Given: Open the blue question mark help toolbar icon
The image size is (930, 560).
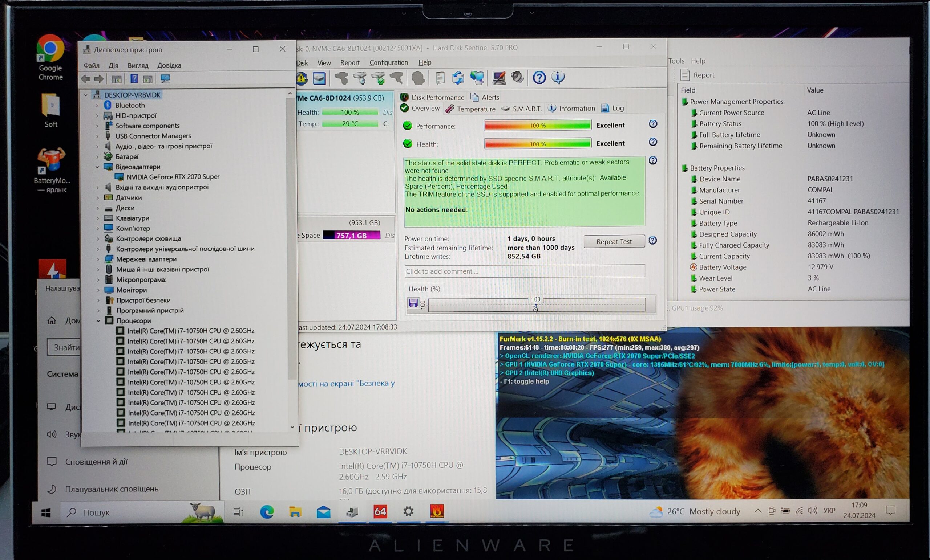Looking at the screenshot, I should click(539, 78).
